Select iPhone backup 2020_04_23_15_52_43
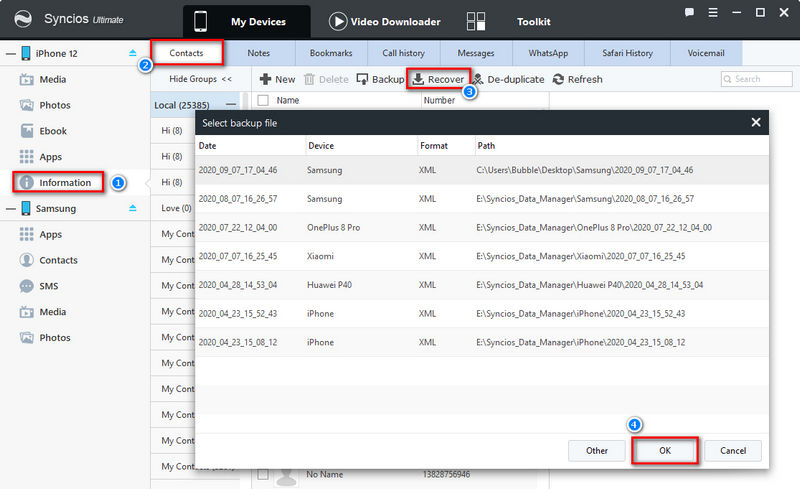 pos(482,313)
